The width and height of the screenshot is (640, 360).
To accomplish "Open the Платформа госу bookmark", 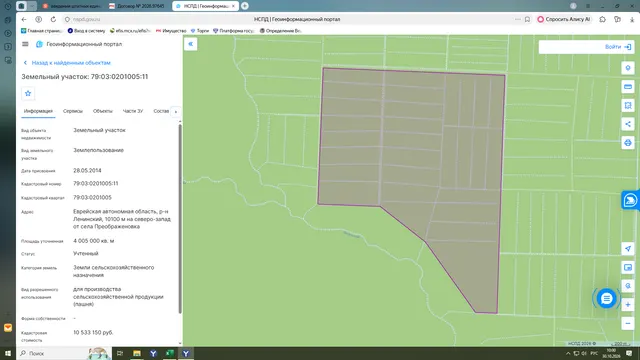I will click(x=233, y=31).
